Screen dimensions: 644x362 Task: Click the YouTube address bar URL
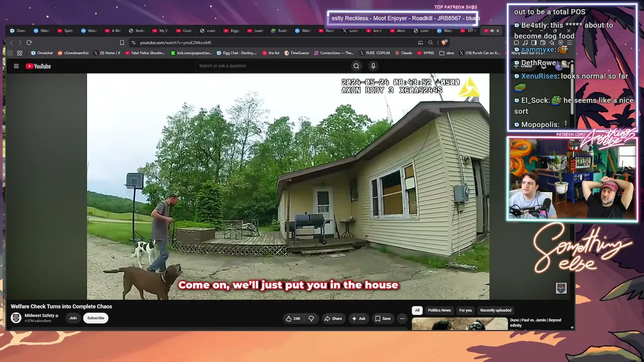(176, 43)
